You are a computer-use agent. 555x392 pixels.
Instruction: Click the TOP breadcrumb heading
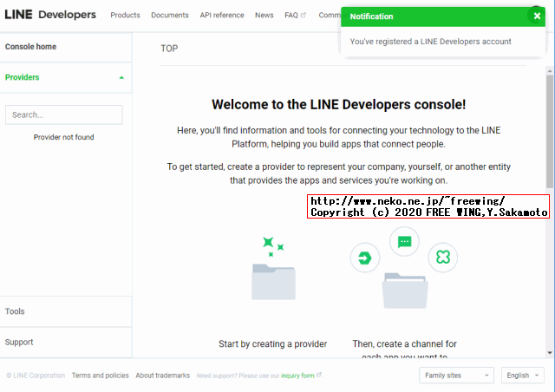169,49
